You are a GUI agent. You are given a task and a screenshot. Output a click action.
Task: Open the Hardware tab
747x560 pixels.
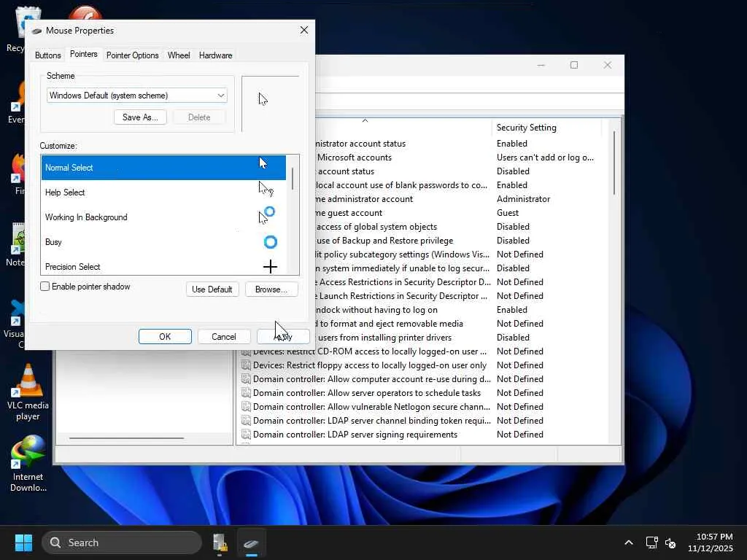pos(215,55)
